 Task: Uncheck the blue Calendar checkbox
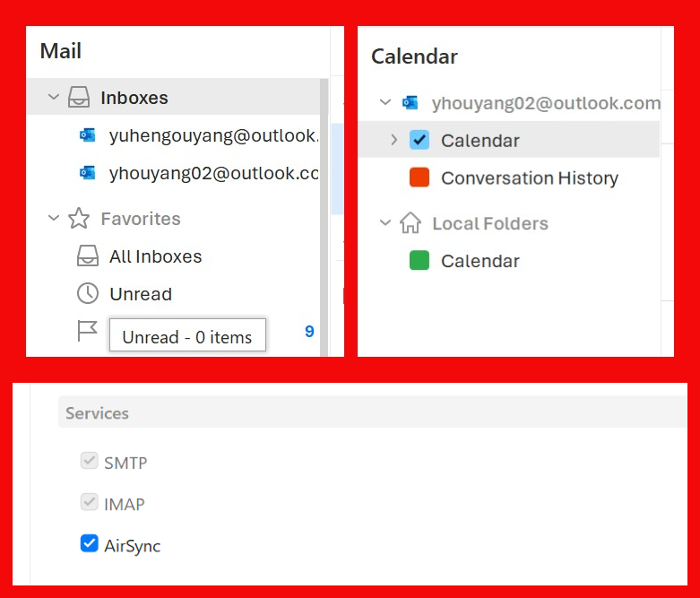[419, 140]
